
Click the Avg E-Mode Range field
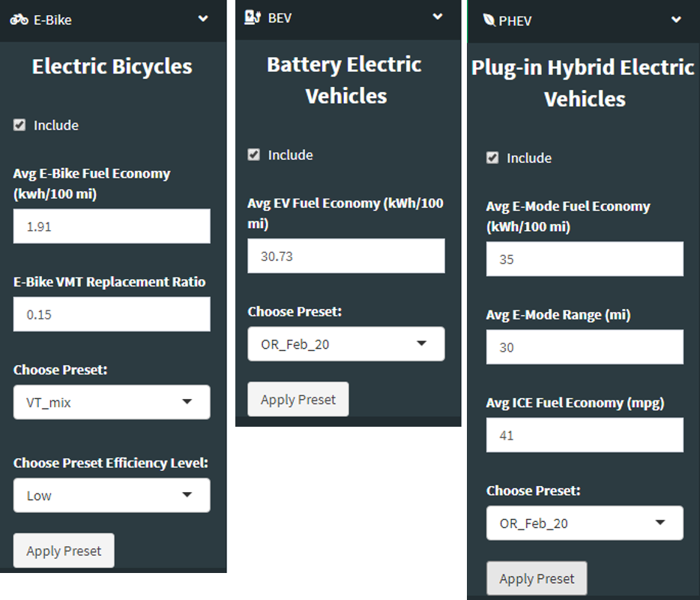585,348
